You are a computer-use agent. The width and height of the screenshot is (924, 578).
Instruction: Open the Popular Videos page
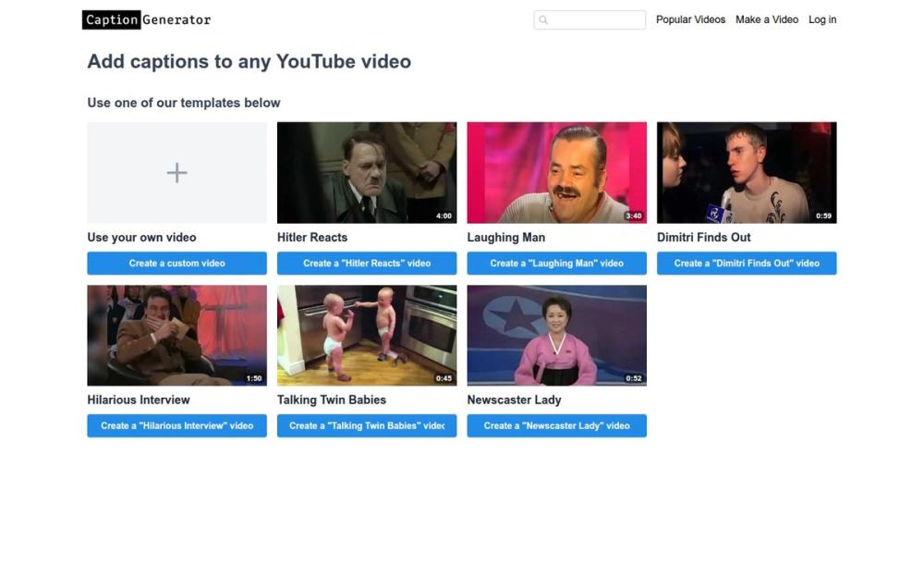(x=690, y=19)
